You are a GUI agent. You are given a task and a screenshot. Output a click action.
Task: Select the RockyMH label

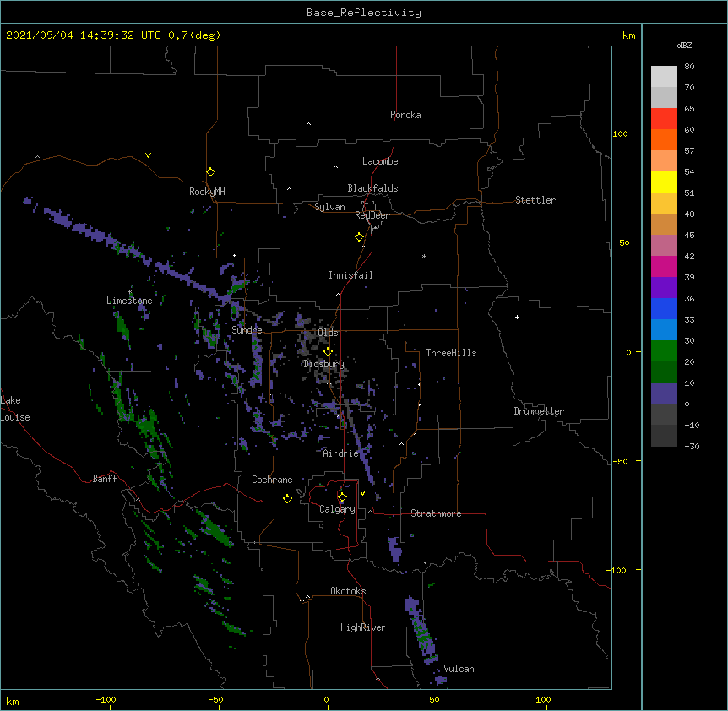[x=207, y=192]
